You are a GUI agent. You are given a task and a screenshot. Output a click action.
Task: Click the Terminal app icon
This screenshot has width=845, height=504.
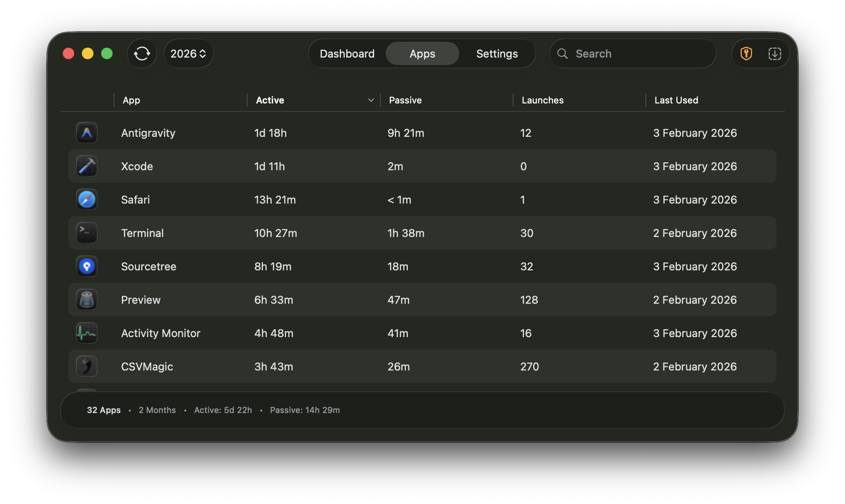(x=86, y=233)
